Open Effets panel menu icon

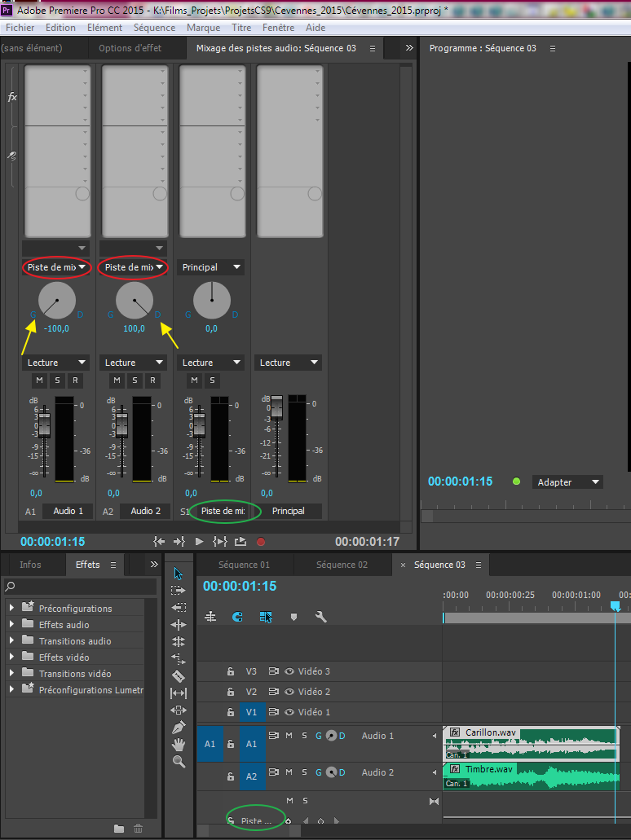click(113, 565)
